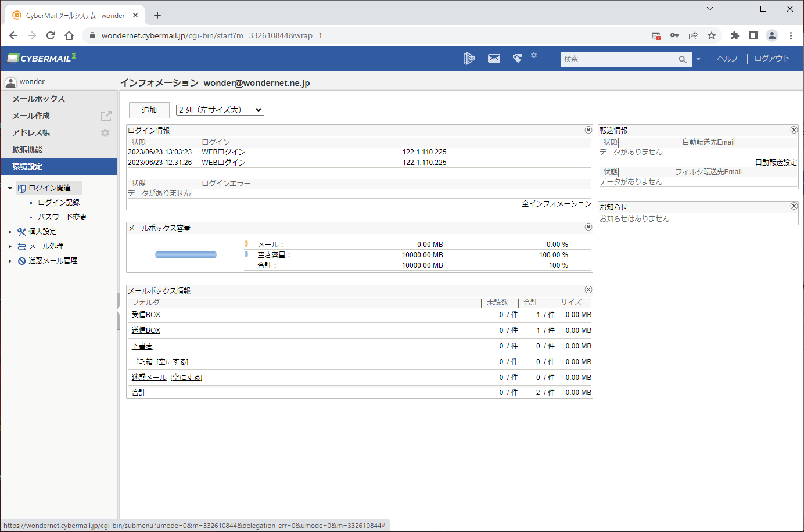
Task: Open compose in new window icon
Action: (106, 116)
